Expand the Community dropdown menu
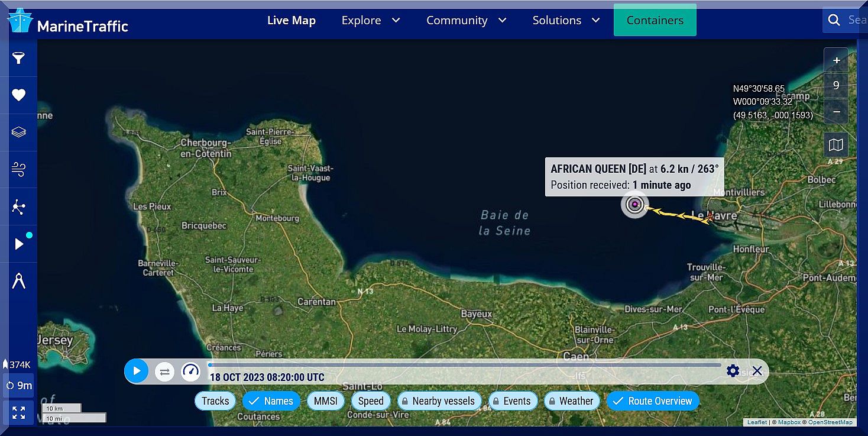 [x=466, y=20]
